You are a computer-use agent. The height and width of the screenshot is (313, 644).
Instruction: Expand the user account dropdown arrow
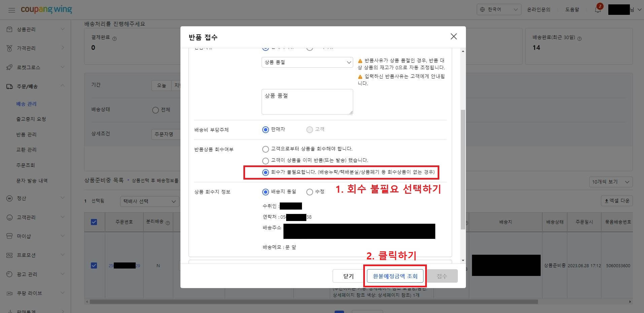[639, 10]
